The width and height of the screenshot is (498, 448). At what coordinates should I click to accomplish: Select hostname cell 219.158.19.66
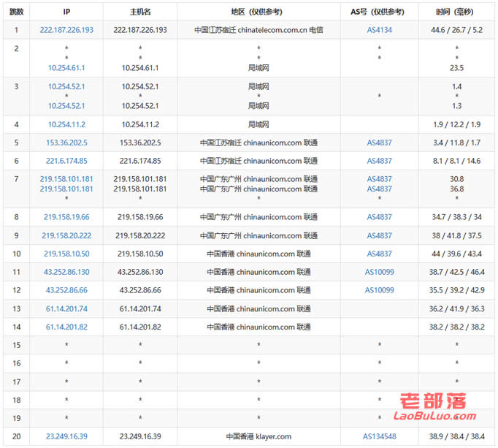tap(140, 217)
